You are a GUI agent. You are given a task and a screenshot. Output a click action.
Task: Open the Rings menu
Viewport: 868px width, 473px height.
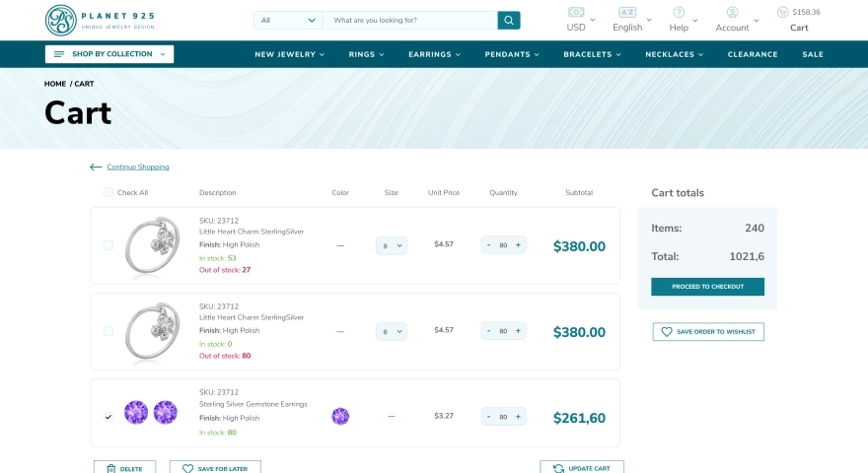click(366, 54)
